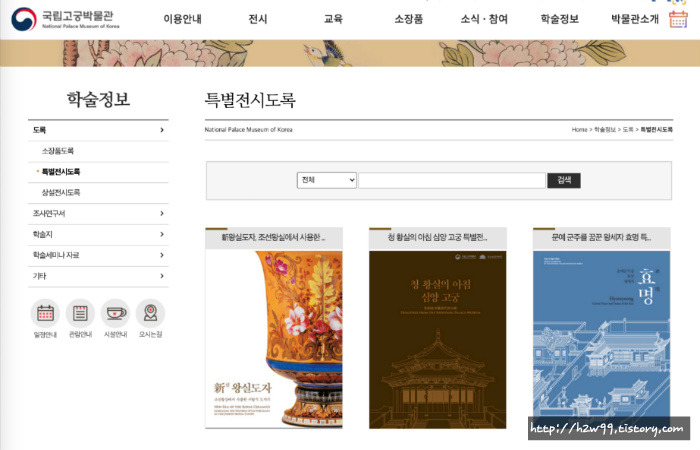This screenshot has height=450, width=700.
Task: Open the 관람안내 notepad icon
Action: [x=80, y=313]
